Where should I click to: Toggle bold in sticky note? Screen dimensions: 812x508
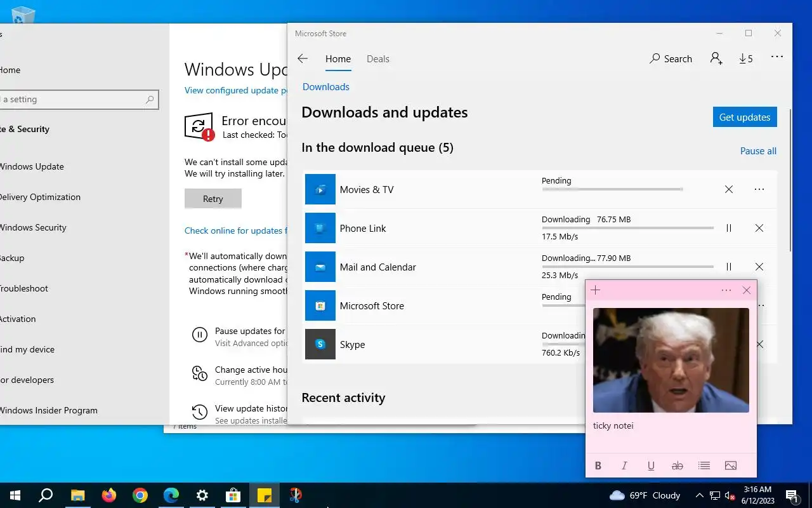coord(598,465)
